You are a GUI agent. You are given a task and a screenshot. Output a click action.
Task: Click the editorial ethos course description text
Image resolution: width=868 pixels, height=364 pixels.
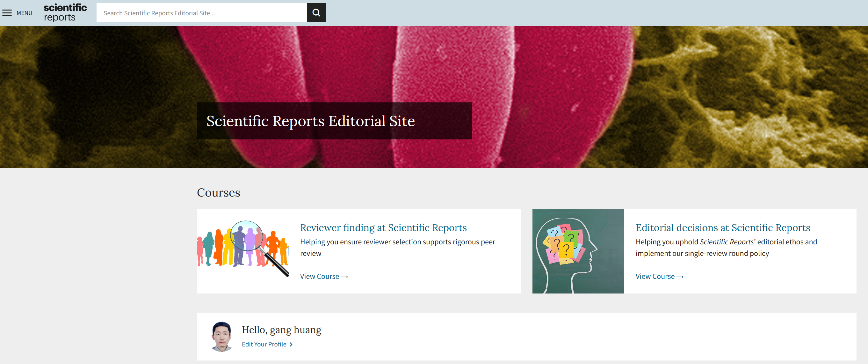click(726, 248)
